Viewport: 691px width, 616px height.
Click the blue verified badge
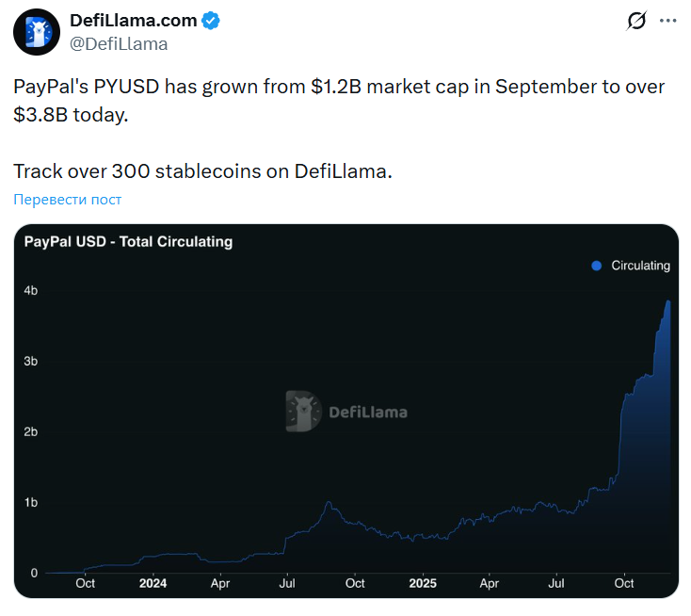point(213,21)
